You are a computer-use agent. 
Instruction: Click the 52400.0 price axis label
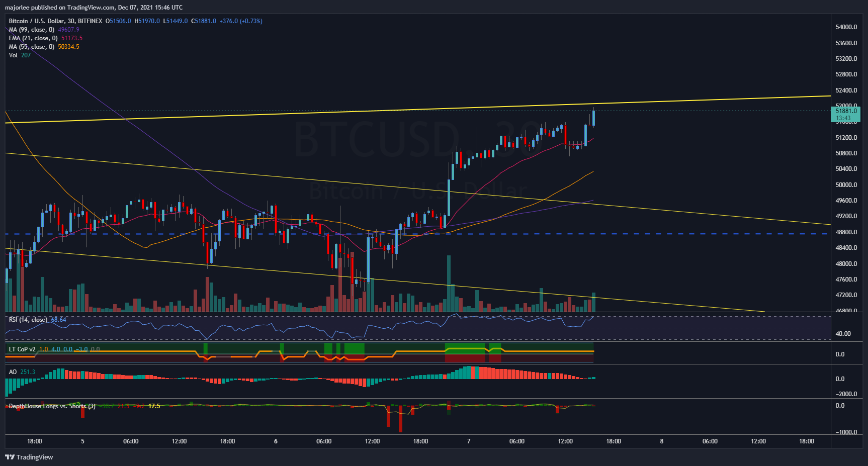pos(846,90)
